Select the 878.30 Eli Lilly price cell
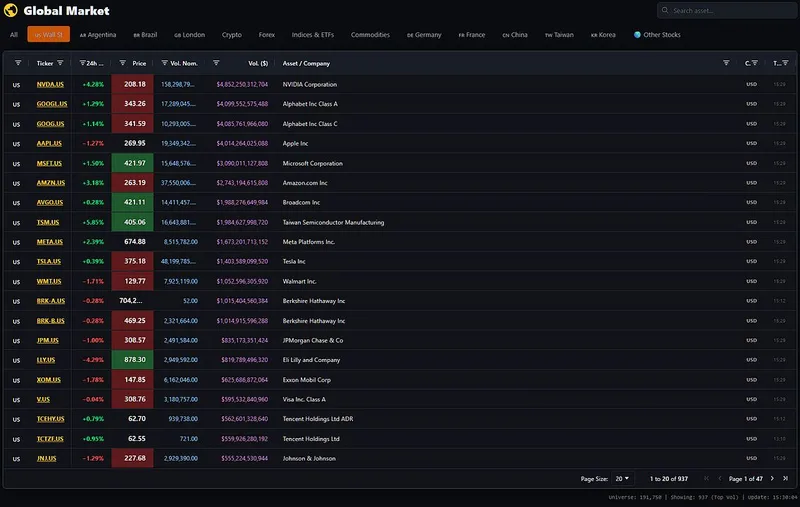The image size is (800, 507). click(132, 360)
